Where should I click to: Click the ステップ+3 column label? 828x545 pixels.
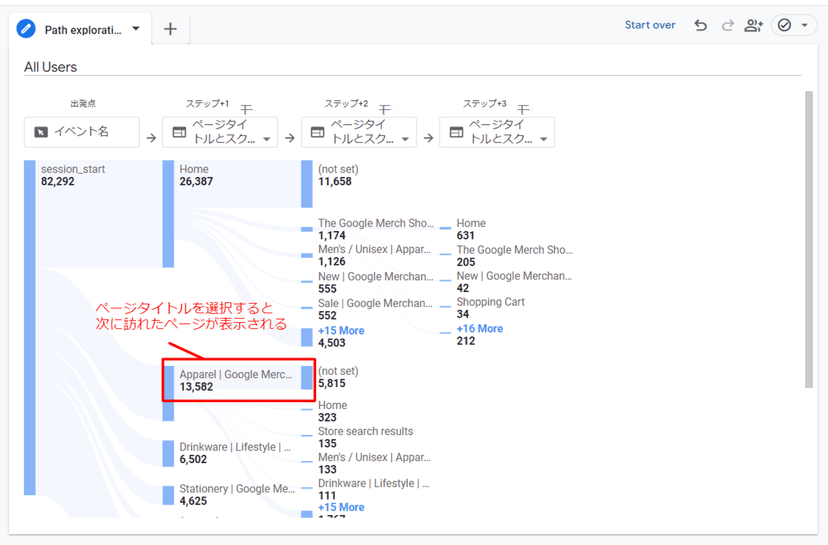[x=484, y=104]
